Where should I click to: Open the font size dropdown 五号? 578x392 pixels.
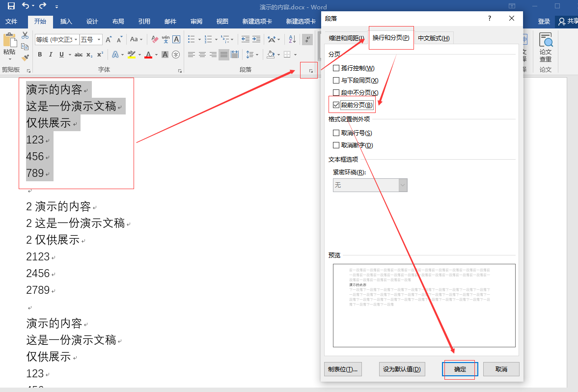pos(99,39)
